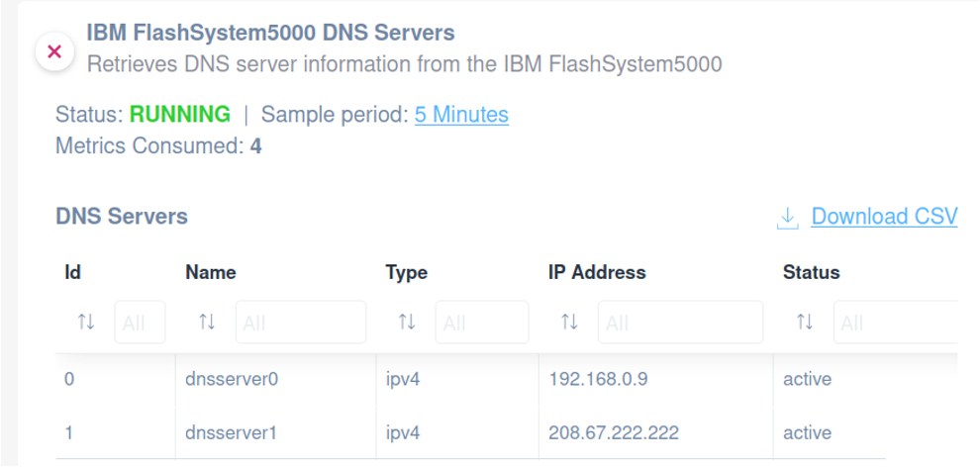Close the DNS Servers panel with the X button
Viewport: 980px width, 467px height.
click(x=55, y=51)
